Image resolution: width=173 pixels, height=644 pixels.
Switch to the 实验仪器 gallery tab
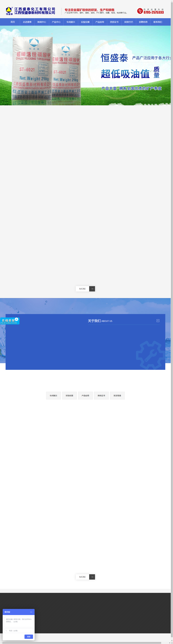(69, 395)
